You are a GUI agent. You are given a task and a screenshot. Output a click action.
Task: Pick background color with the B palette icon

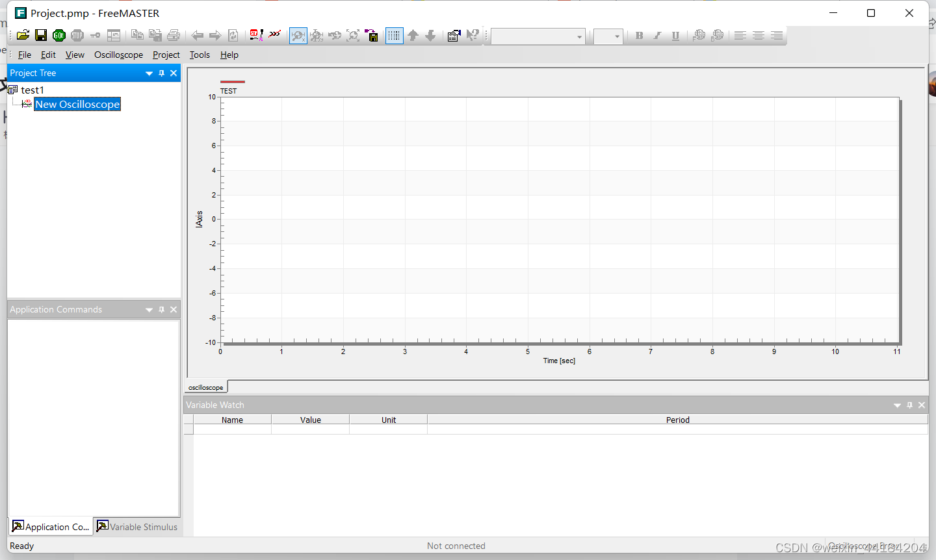click(x=717, y=35)
